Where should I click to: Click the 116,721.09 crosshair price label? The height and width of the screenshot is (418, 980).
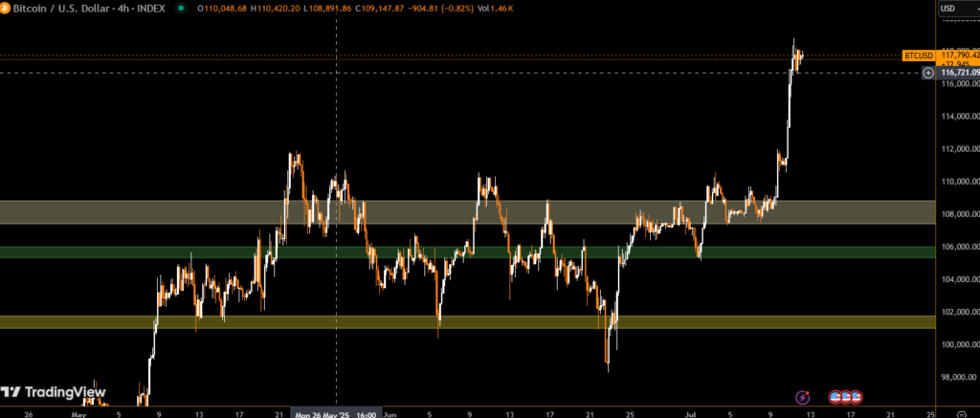tap(959, 73)
